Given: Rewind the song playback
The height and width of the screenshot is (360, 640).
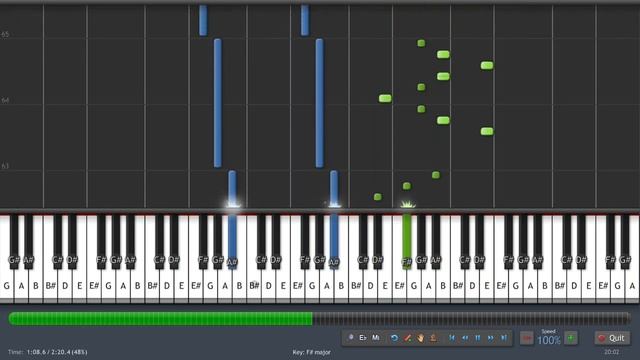Looking at the screenshot, I should click(x=465, y=338).
